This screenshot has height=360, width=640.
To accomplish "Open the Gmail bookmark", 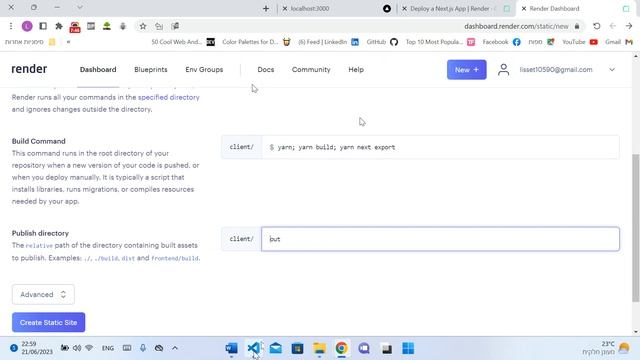I will [619, 42].
